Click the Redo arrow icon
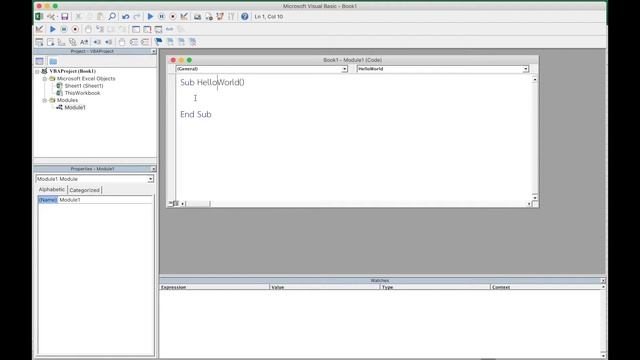640x360 pixels. [x=137, y=17]
